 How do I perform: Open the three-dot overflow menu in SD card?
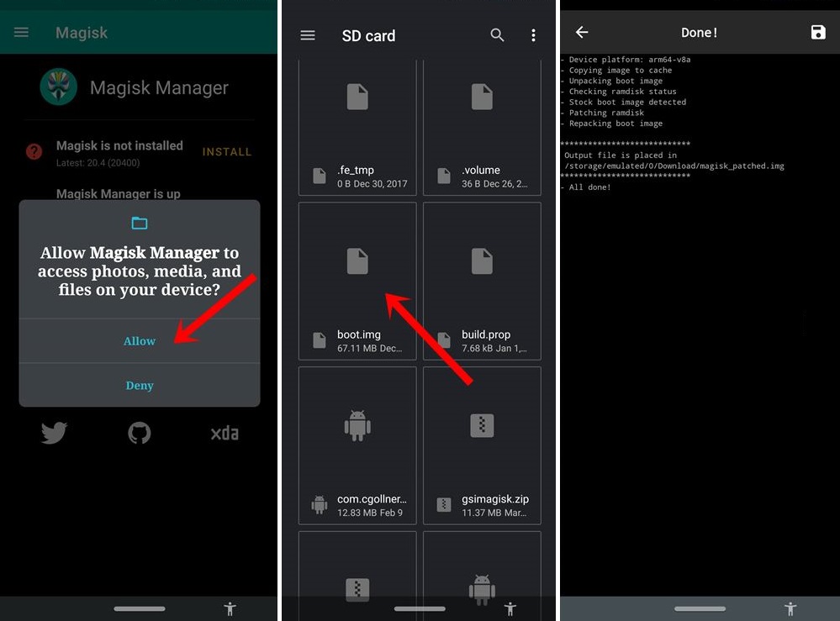point(533,35)
